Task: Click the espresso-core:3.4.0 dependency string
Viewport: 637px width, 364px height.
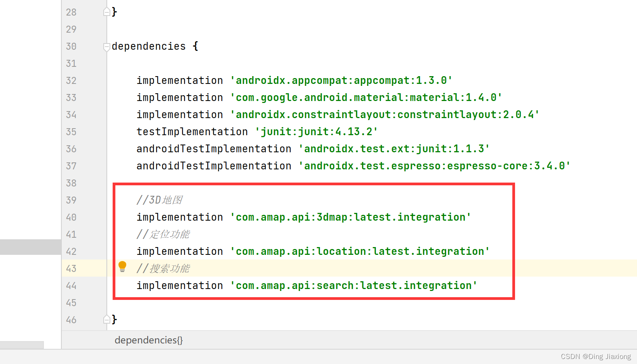Action: pyautogui.click(x=435, y=166)
